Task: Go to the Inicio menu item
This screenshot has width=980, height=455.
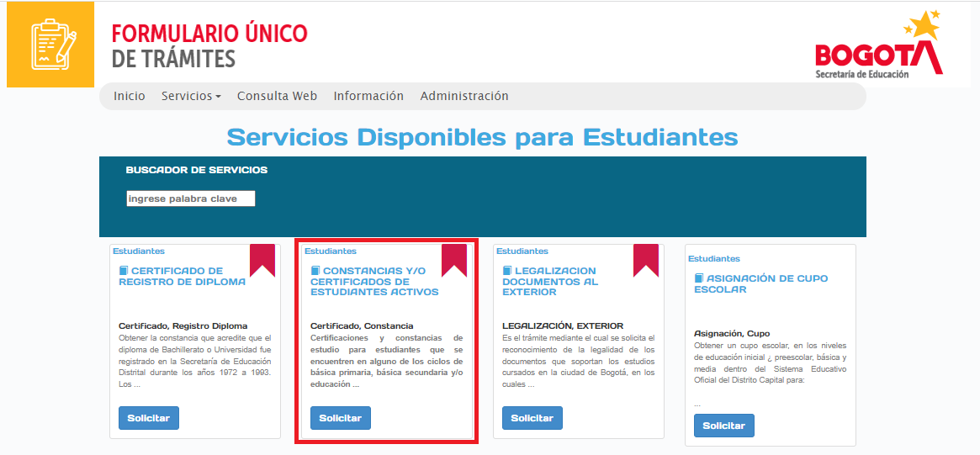Action: click(130, 96)
